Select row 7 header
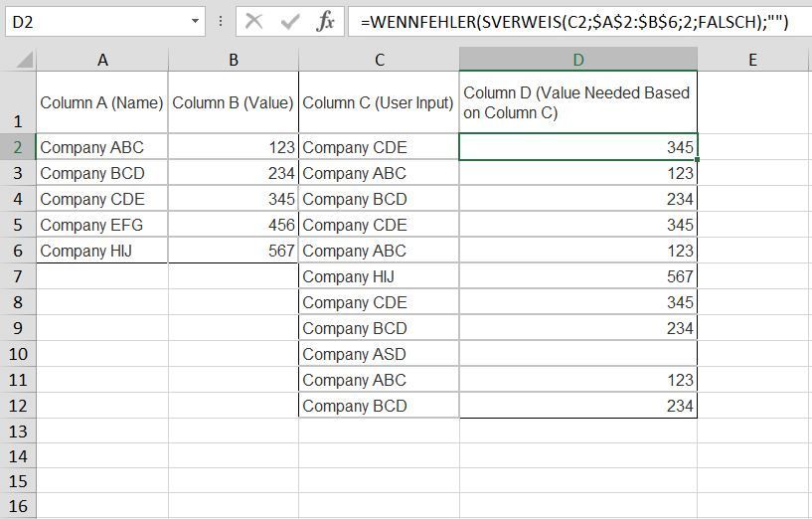 tap(18, 276)
